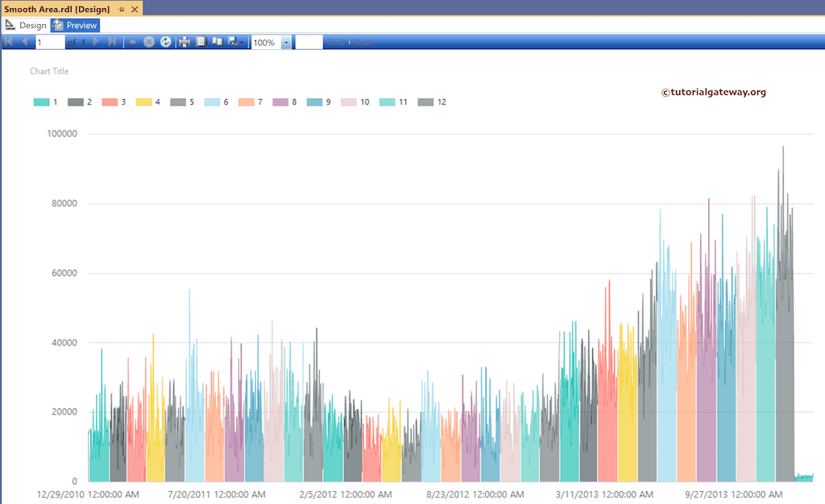Open the Export format dropdown
Viewport: 825px width, 504px height.
[234, 42]
